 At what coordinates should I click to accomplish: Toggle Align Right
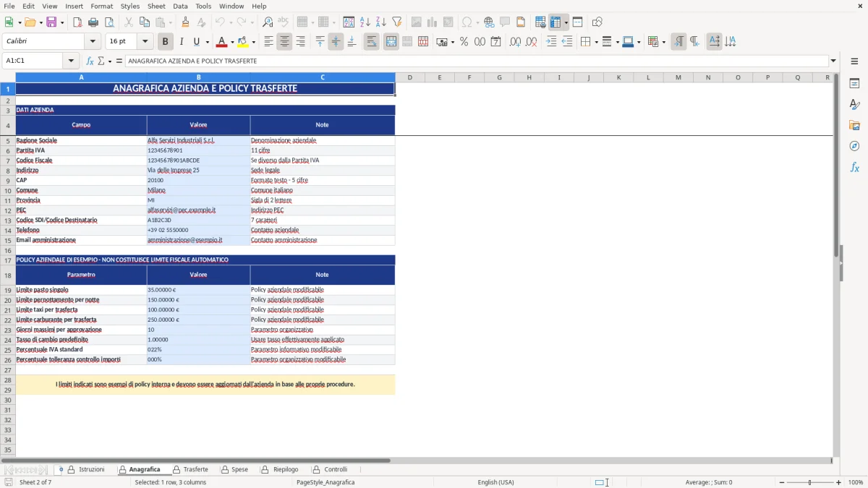coord(300,42)
